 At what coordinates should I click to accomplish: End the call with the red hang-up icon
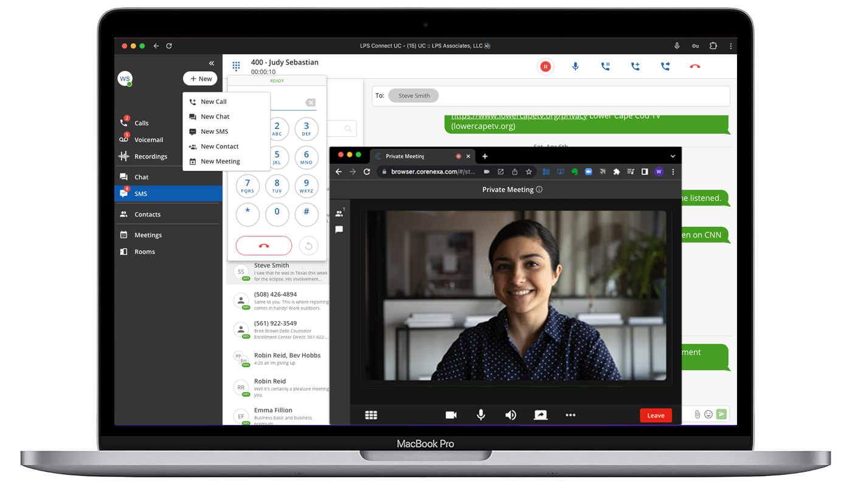695,66
